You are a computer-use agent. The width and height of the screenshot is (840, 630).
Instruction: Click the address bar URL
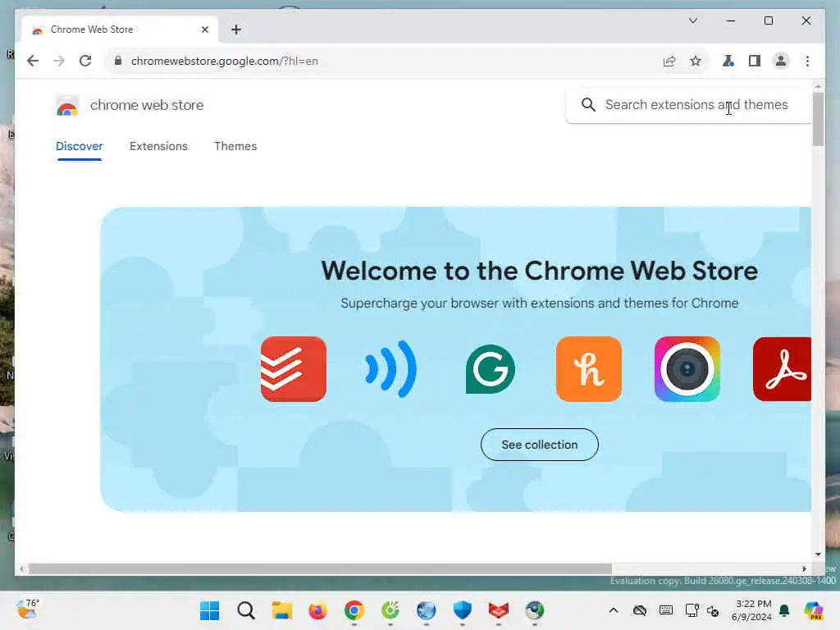coord(225,61)
